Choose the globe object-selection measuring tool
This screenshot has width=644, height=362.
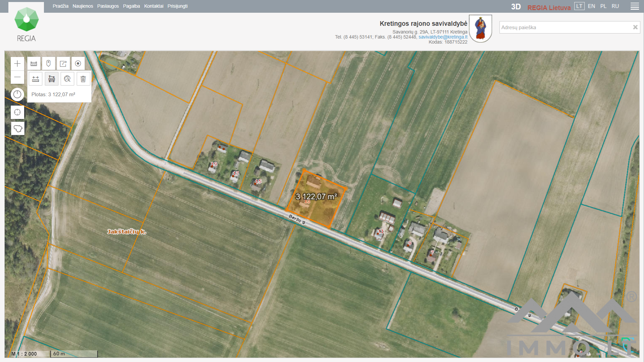click(67, 79)
